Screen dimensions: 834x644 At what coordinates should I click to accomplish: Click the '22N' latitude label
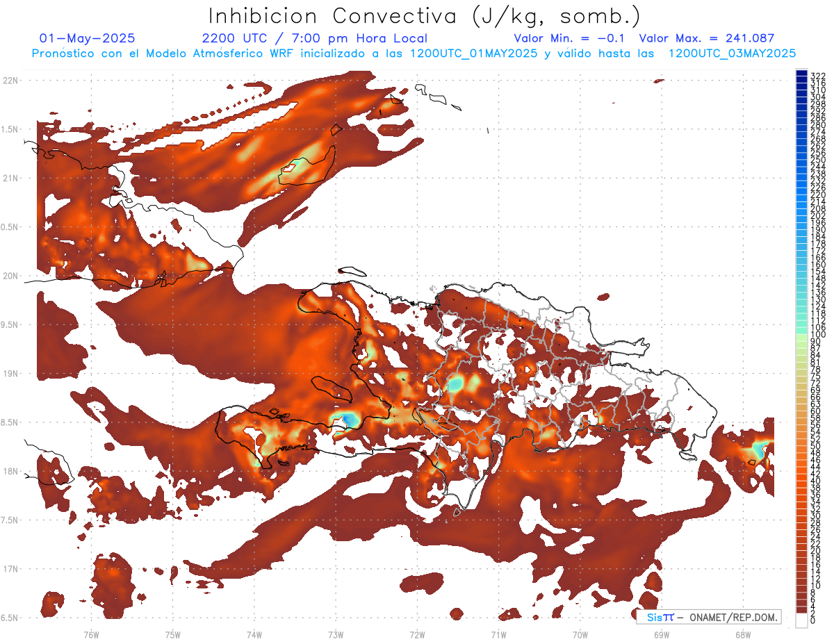tap(10, 81)
